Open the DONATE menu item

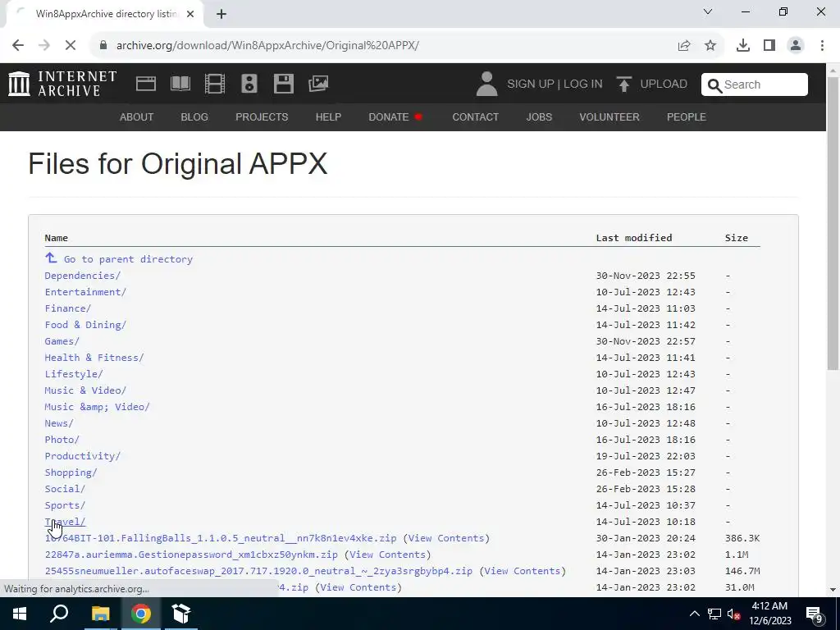pyautogui.click(x=395, y=116)
